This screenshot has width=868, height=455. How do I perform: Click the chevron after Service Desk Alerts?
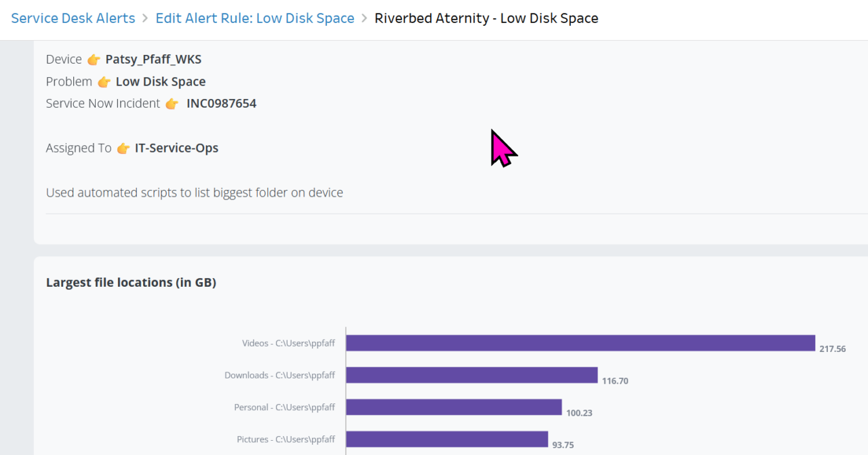pyautogui.click(x=144, y=18)
